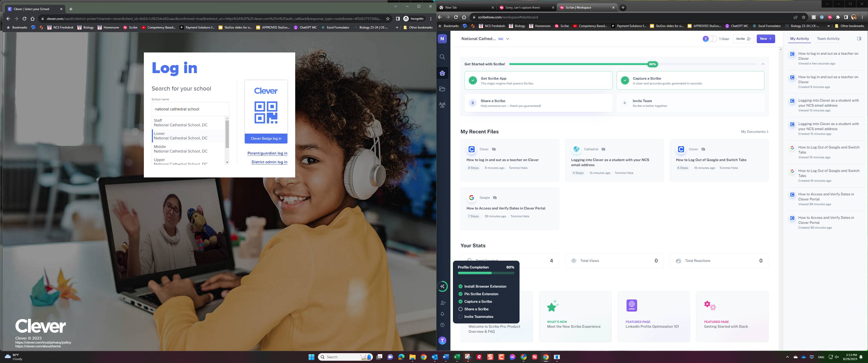Image resolution: width=868 pixels, height=363 pixels.
Task: Open the My Documents link
Action: pos(754,132)
